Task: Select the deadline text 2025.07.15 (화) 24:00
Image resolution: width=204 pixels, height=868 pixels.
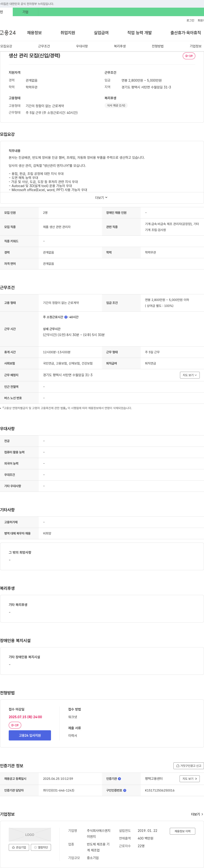Action: [x=25, y=717]
